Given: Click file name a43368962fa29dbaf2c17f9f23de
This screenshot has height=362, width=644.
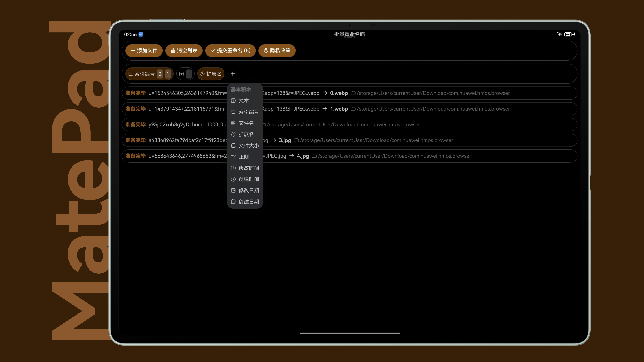Looking at the screenshot, I should coord(188,140).
